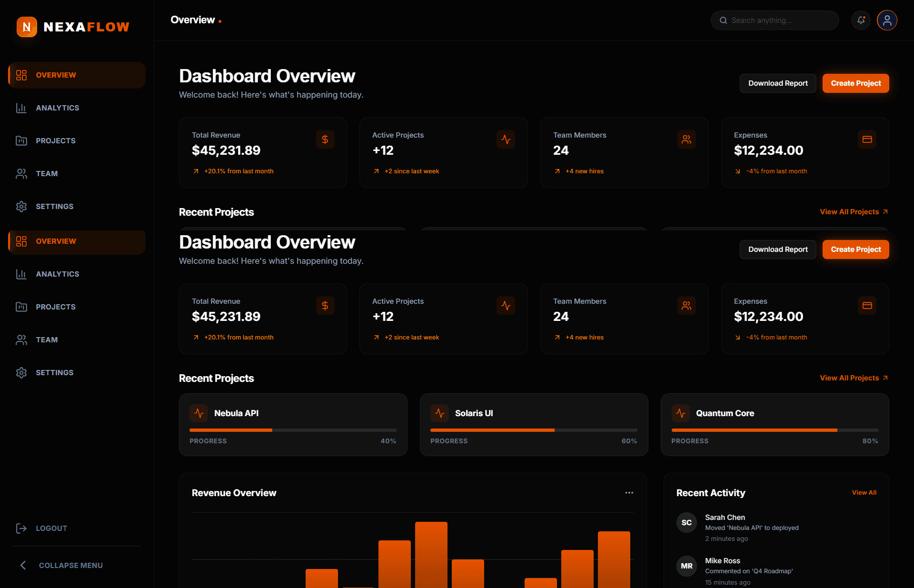Open Mike Ross's 'Q4 Roadmap' comment

[749, 571]
